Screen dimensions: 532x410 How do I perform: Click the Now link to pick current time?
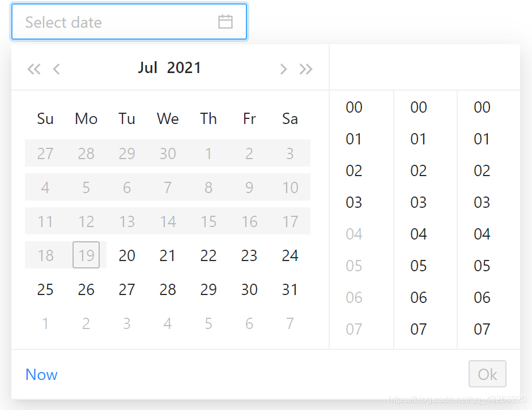(41, 374)
